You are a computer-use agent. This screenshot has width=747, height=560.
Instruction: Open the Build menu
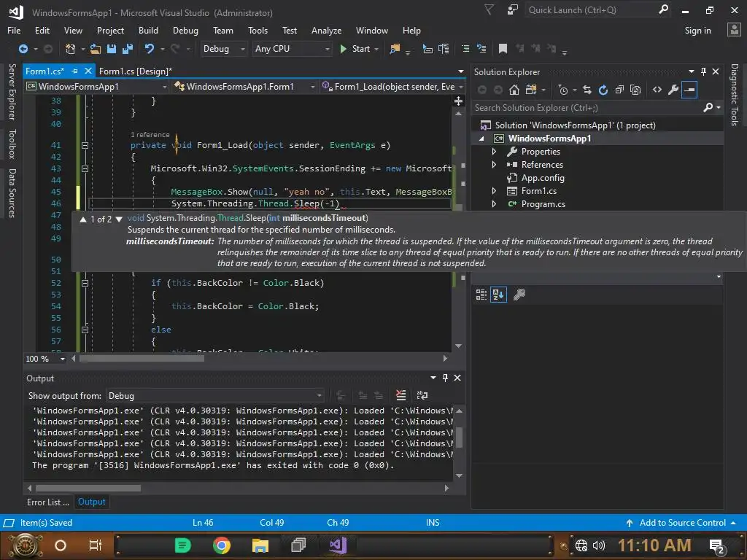(148, 31)
